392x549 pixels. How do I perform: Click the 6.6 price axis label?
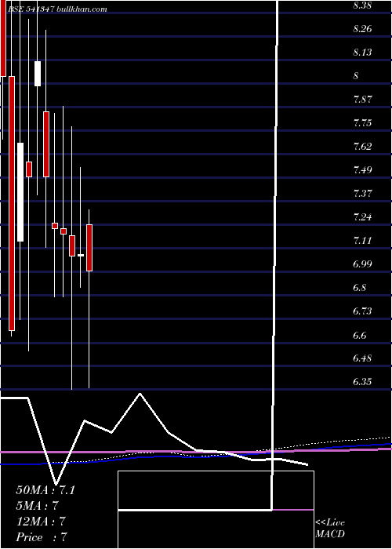pyautogui.click(x=359, y=335)
